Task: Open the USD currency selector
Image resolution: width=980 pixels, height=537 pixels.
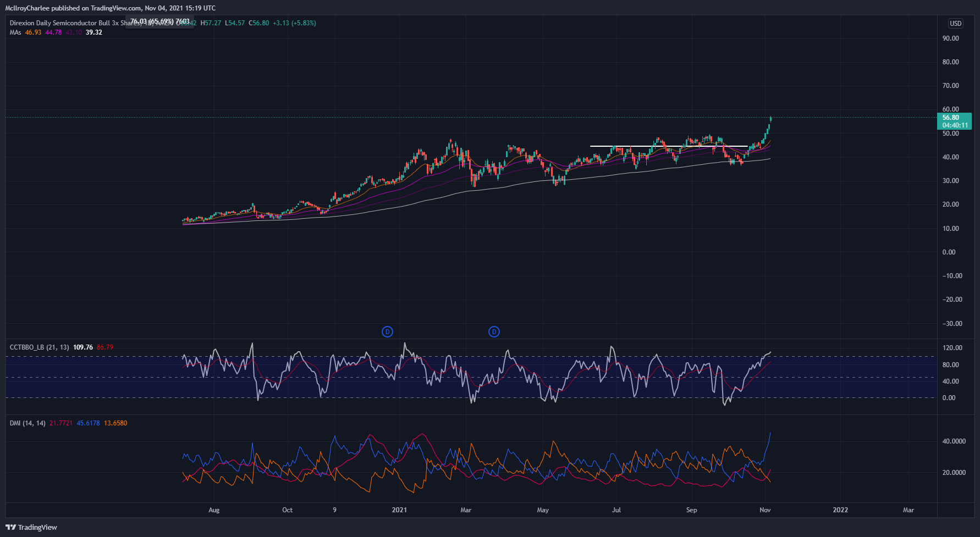Action: coord(956,23)
